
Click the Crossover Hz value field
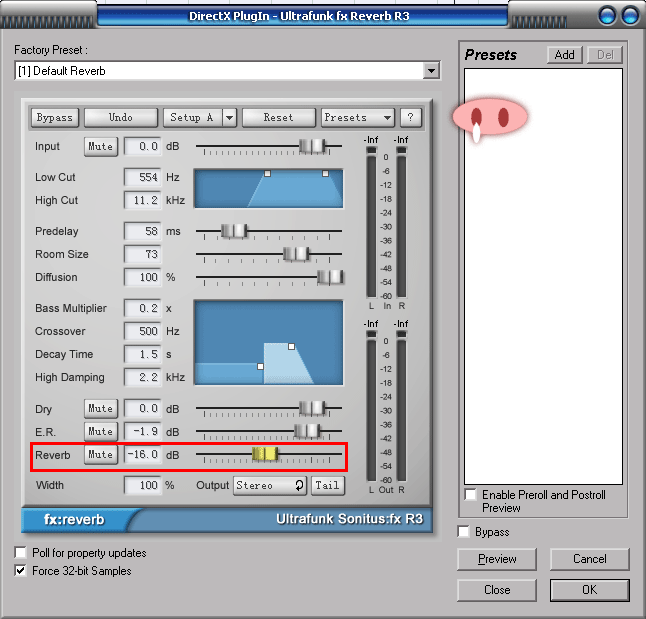point(143,331)
